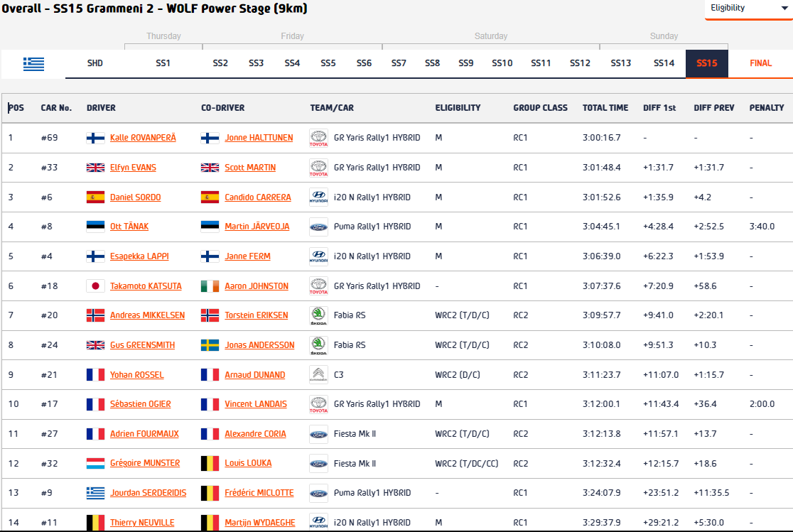Screen dimensions: 793x532
Task: Click the Estonian flag beside Ott TÄNAK
Action: click(96, 227)
